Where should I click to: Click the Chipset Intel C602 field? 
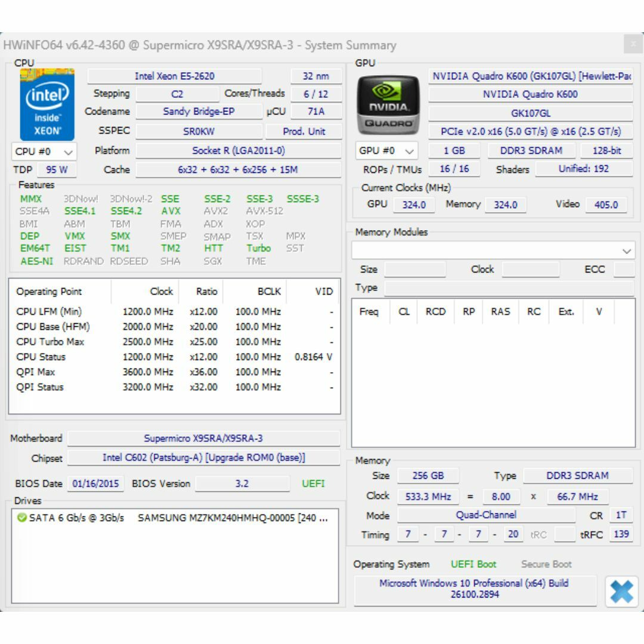pyautogui.click(x=204, y=457)
